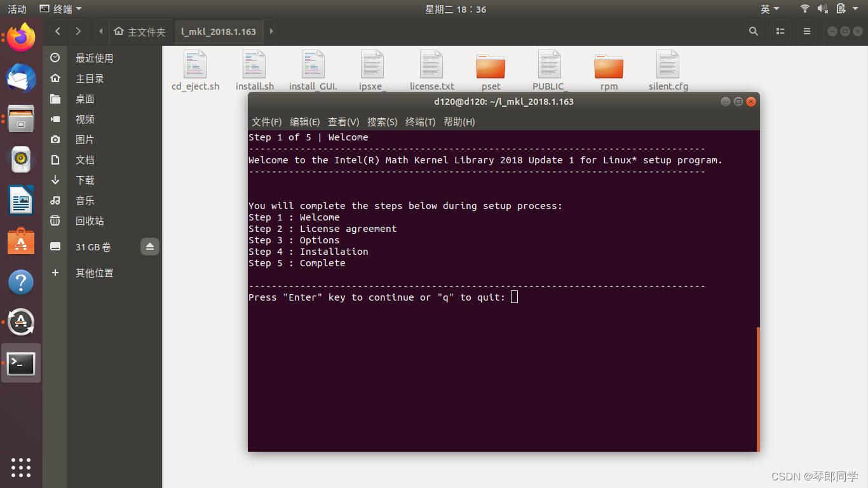Viewport: 868px width, 488px height.
Task: Click 活动 Activities button
Action: point(17,9)
